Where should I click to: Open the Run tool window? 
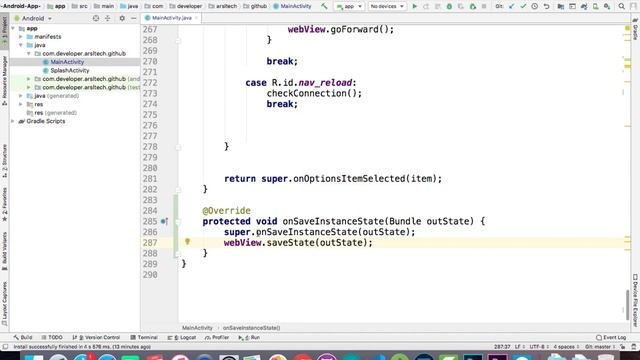(x=249, y=338)
